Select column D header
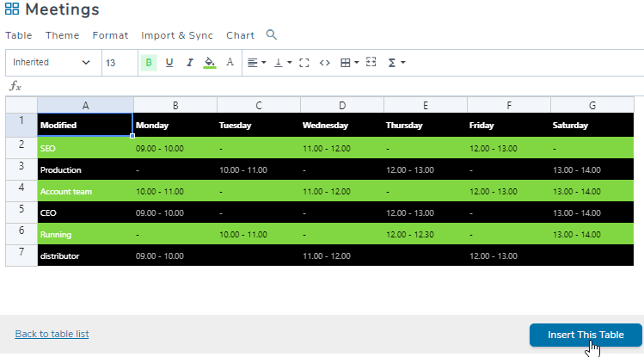 click(342, 105)
